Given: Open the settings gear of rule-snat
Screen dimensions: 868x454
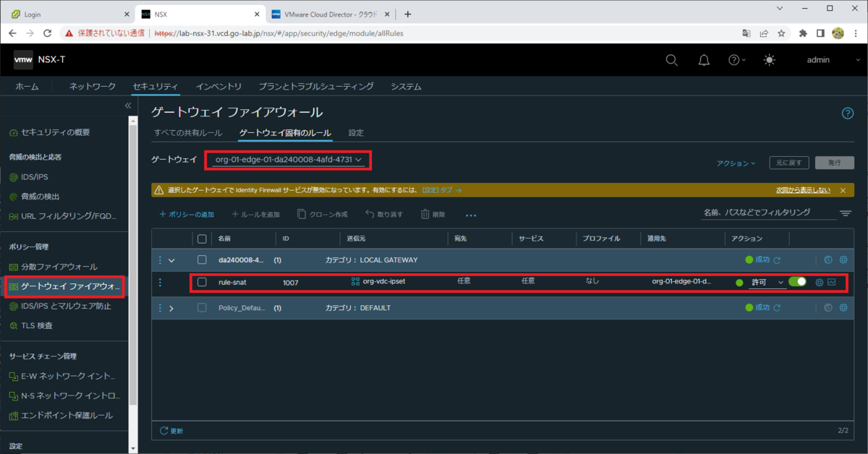Looking at the screenshot, I should pos(820,282).
